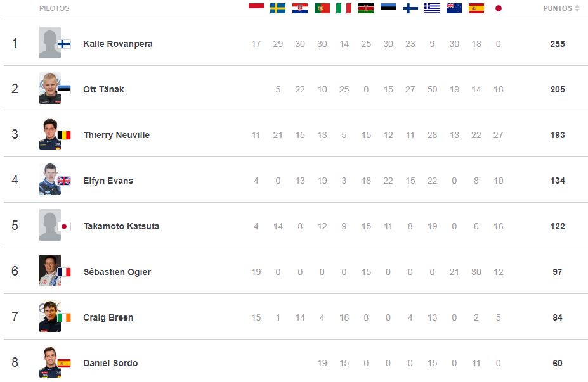Click the Monaco flag column header
Viewport: 588px width, 382px height.
coord(256,8)
